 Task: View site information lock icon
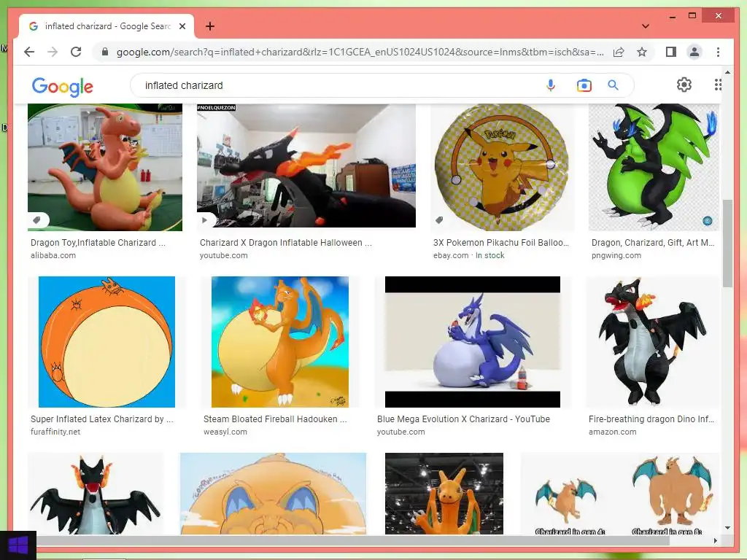pyautogui.click(x=105, y=52)
